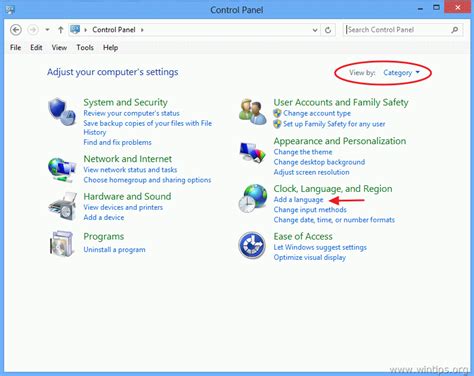Click Add a device link
The image size is (474, 376).
(104, 217)
